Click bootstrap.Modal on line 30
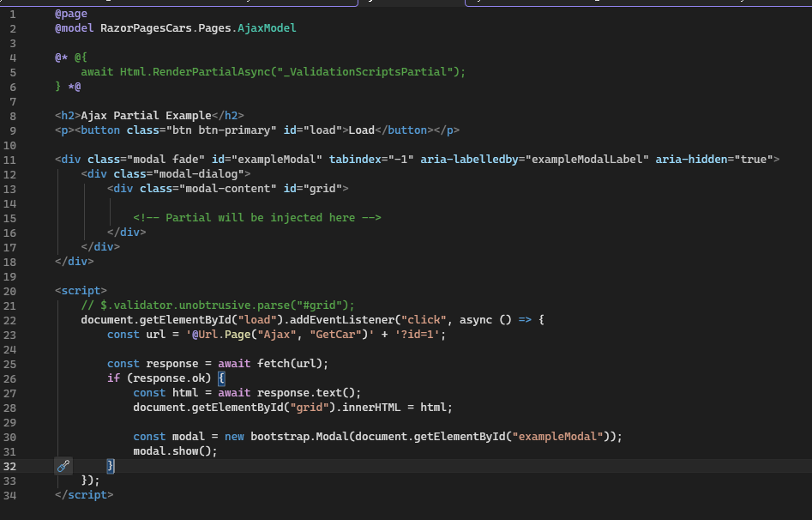812x520 pixels. coord(299,437)
